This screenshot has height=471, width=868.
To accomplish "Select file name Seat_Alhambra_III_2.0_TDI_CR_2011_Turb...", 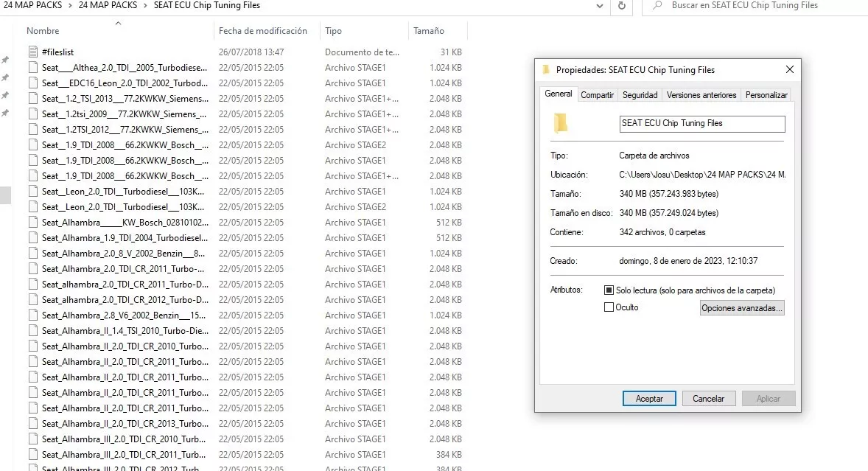I will click(x=124, y=455).
